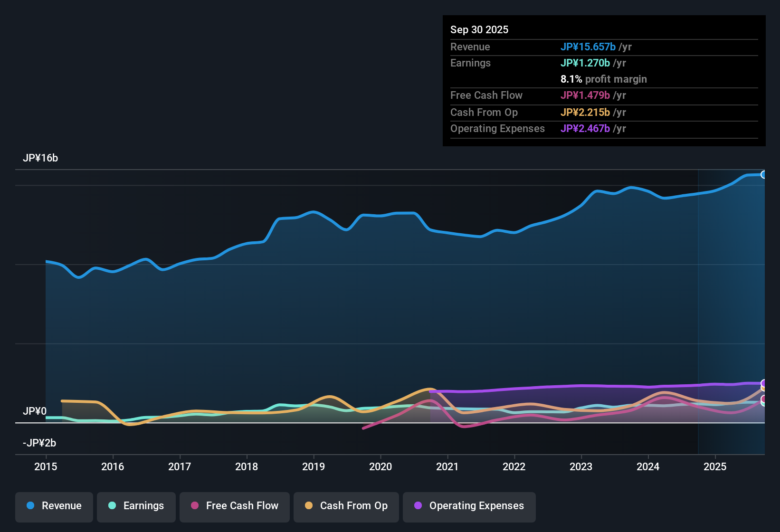The image size is (780, 532).
Task: Click the JP¥15.657b revenue value
Action: (589, 47)
